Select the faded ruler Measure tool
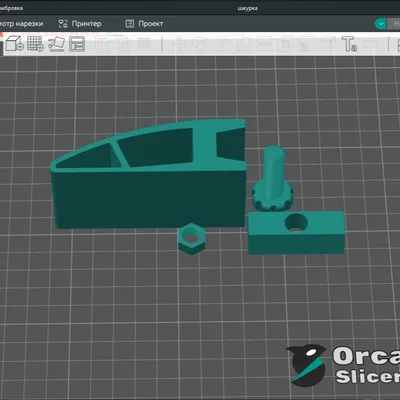The width and height of the screenshot is (400, 400). pyautogui.click(x=370, y=44)
